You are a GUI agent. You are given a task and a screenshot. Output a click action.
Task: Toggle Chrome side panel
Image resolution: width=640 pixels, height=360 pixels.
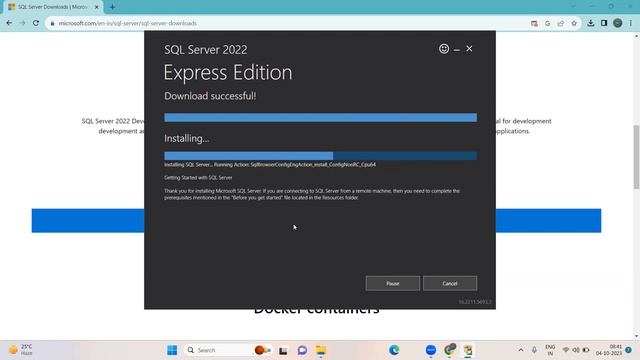(604, 23)
